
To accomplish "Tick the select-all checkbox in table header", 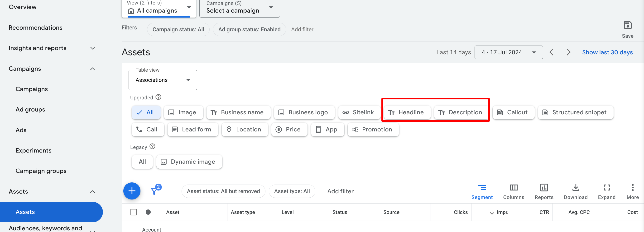I will click(134, 212).
